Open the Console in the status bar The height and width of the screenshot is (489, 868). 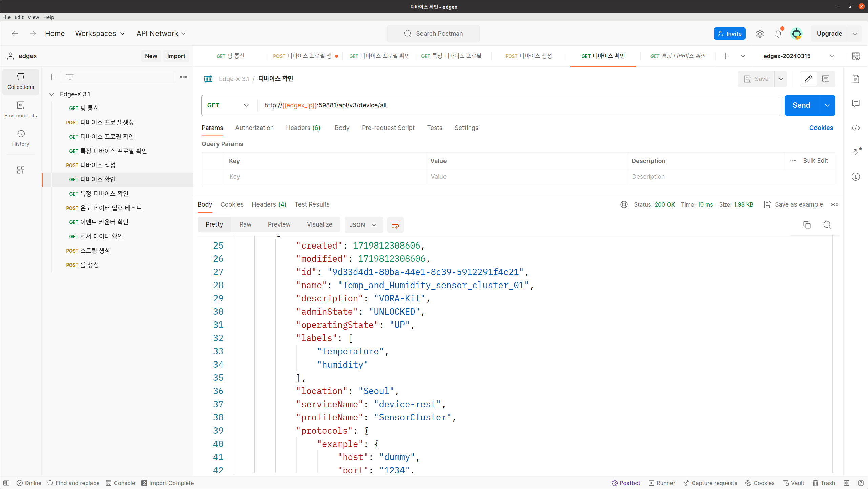(x=121, y=483)
